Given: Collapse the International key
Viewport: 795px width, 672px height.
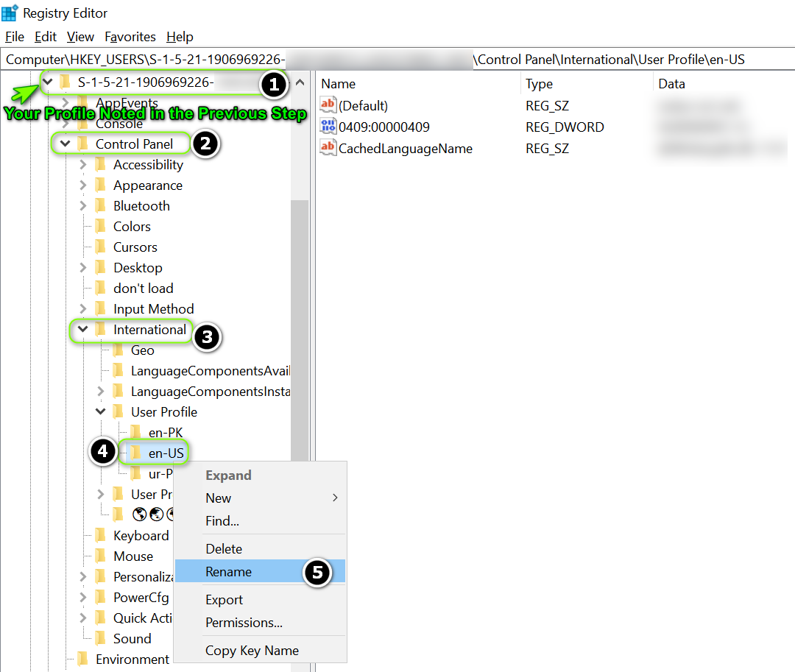Looking at the screenshot, I should [82, 330].
